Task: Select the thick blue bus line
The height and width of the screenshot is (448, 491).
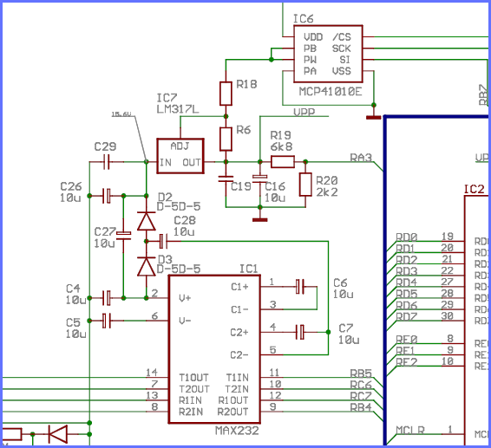Action: click(x=385, y=281)
